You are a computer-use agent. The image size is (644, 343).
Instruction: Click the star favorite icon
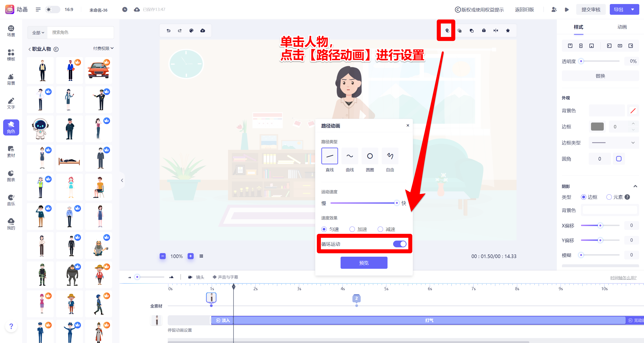(x=508, y=30)
